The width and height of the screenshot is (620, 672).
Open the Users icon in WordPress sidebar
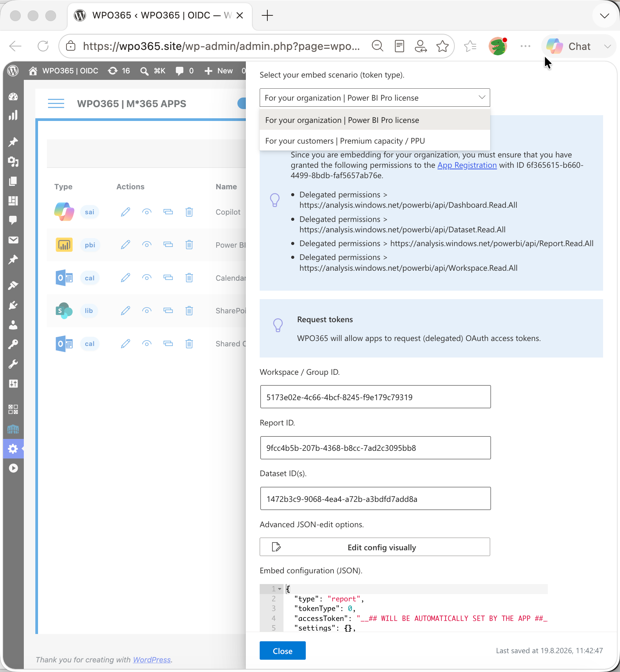13,325
